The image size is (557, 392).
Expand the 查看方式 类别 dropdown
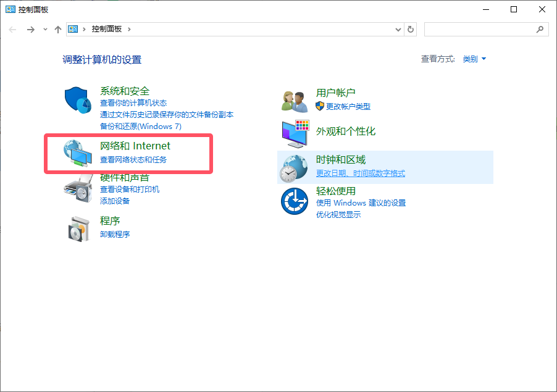[x=474, y=59]
